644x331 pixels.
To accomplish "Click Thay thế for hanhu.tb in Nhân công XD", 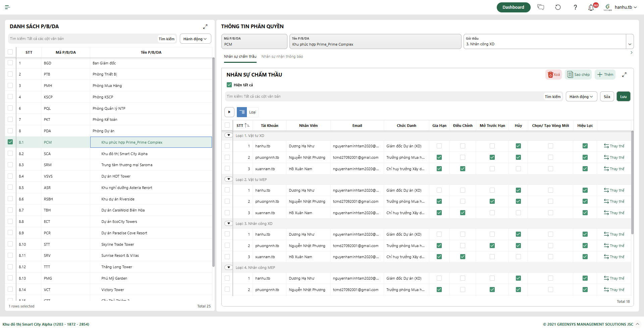I will click(614, 234).
